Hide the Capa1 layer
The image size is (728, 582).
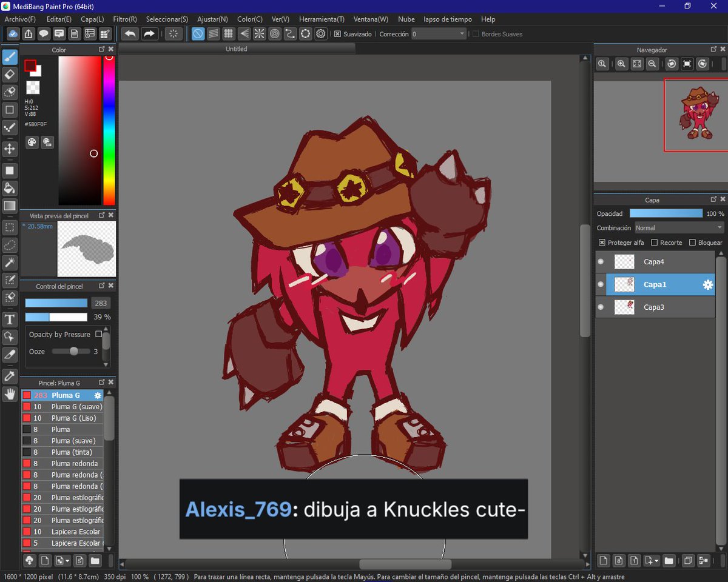click(x=601, y=284)
